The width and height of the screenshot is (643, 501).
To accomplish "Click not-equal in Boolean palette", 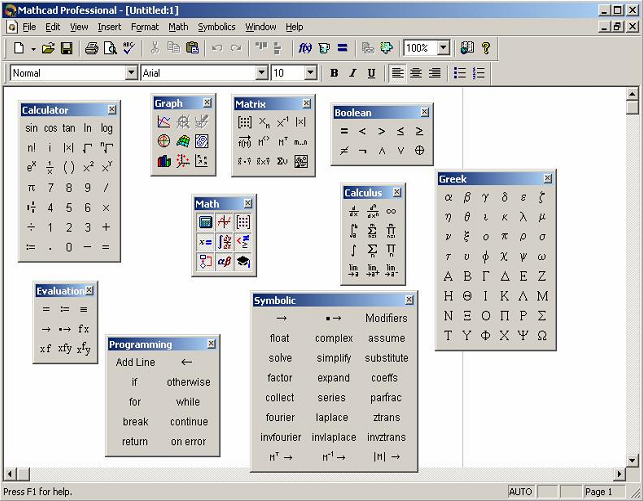I will click(x=344, y=151).
